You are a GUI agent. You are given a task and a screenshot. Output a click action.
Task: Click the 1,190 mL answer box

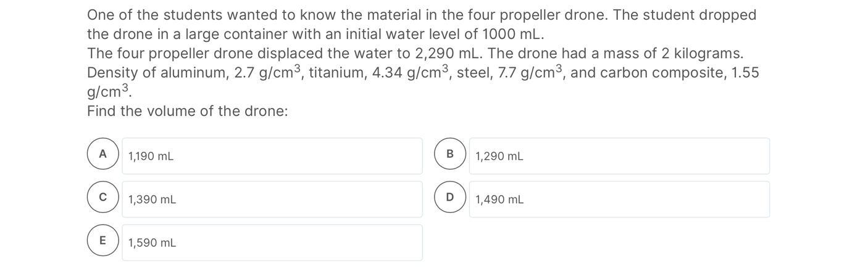click(x=272, y=156)
